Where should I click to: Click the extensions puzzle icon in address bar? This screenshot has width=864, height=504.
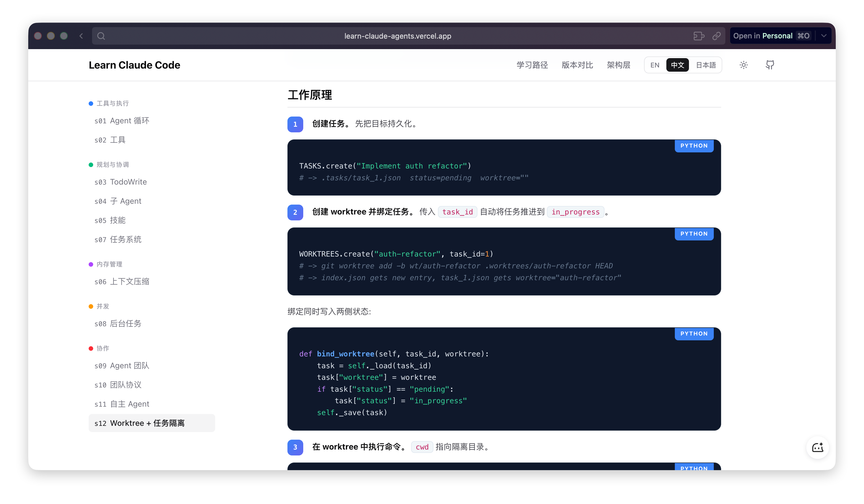pos(699,36)
